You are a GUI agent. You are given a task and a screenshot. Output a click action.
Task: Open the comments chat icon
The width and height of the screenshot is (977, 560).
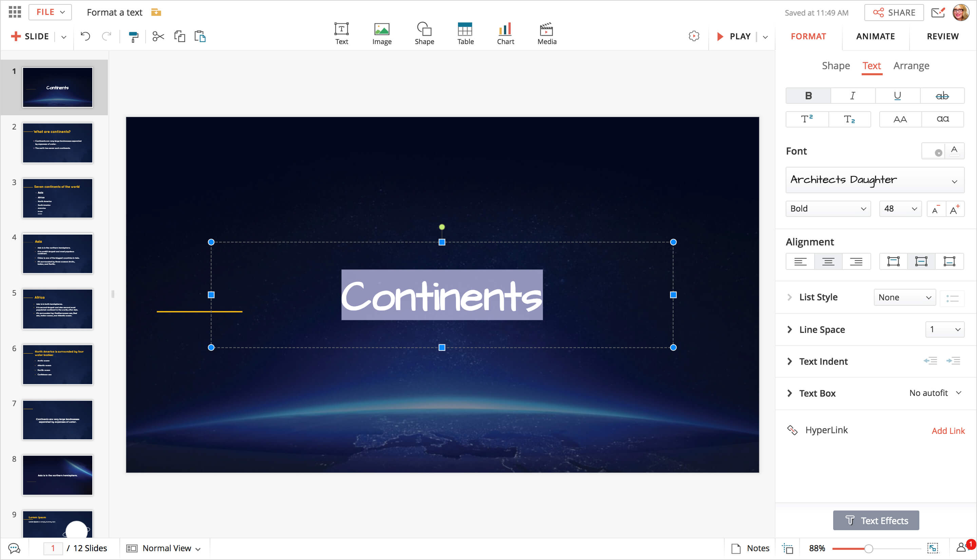14,548
